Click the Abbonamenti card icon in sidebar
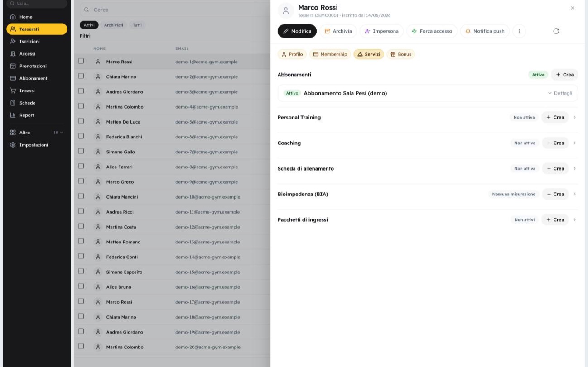The image size is (588, 367). tap(13, 78)
